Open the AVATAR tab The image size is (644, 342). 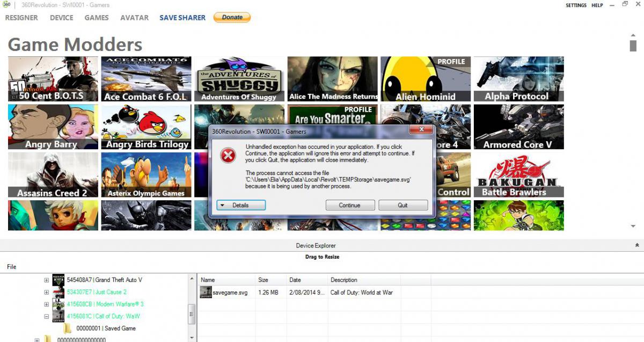click(134, 18)
